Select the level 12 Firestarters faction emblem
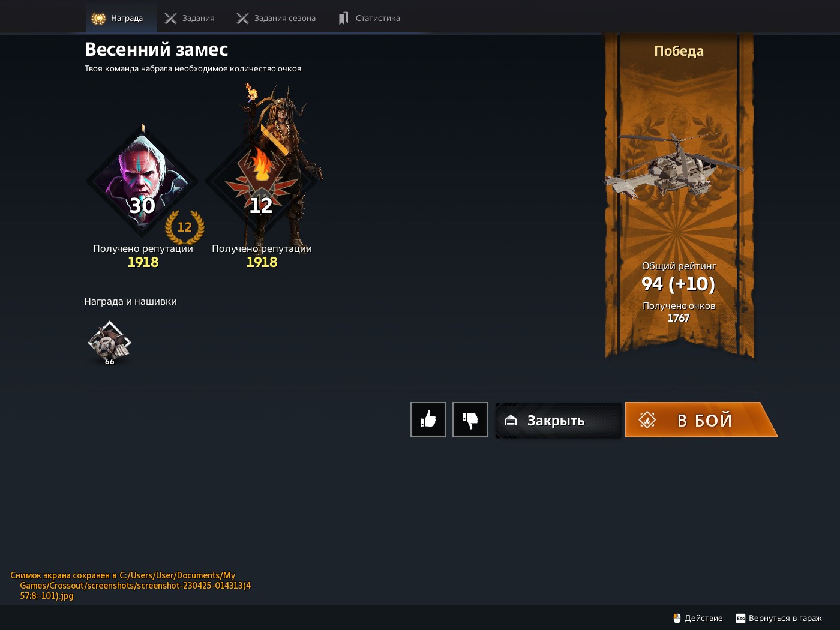840x630 pixels. [261, 181]
